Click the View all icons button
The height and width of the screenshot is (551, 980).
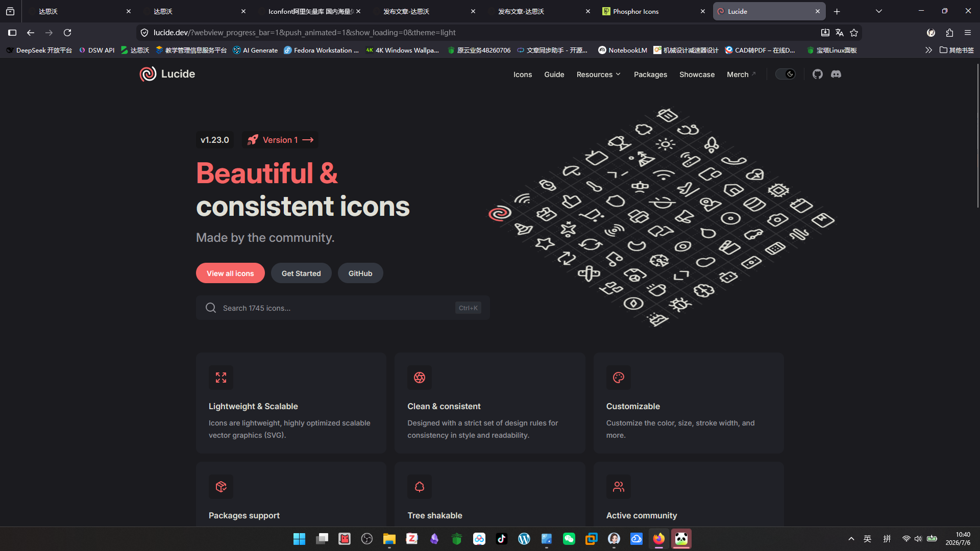230,273
